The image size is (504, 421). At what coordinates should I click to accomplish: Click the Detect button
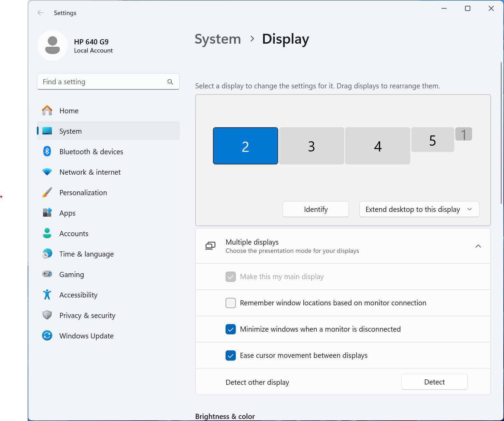tap(434, 382)
